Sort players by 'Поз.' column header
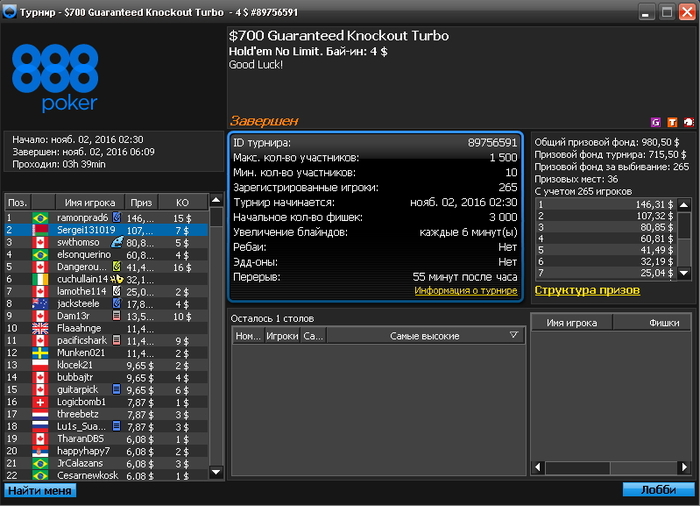The height and width of the screenshot is (506, 700). 18,202
